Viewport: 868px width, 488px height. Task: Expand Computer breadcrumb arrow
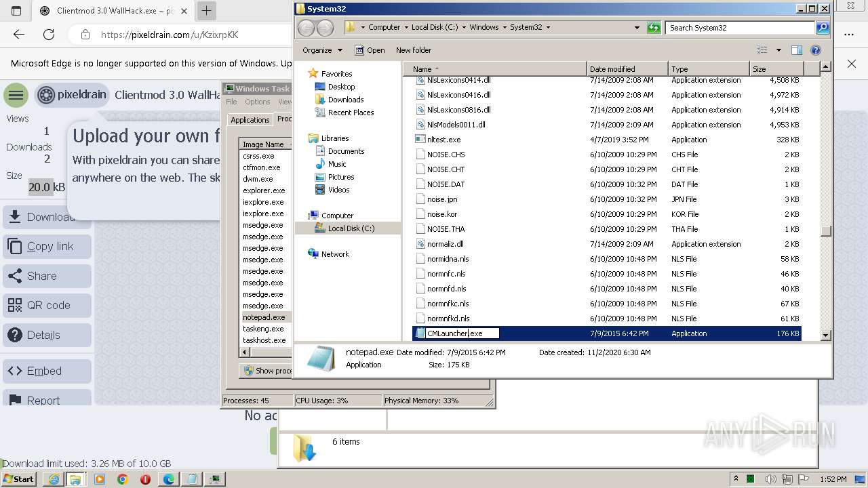coord(406,28)
